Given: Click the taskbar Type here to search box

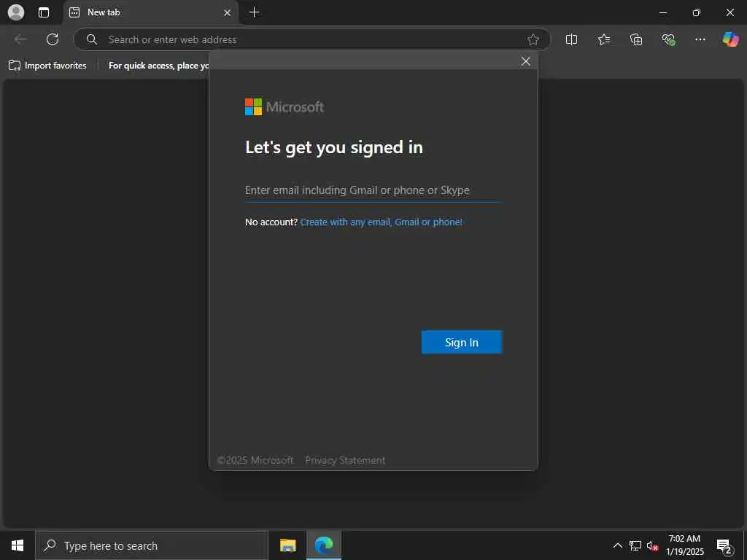Looking at the screenshot, I should coord(152,545).
